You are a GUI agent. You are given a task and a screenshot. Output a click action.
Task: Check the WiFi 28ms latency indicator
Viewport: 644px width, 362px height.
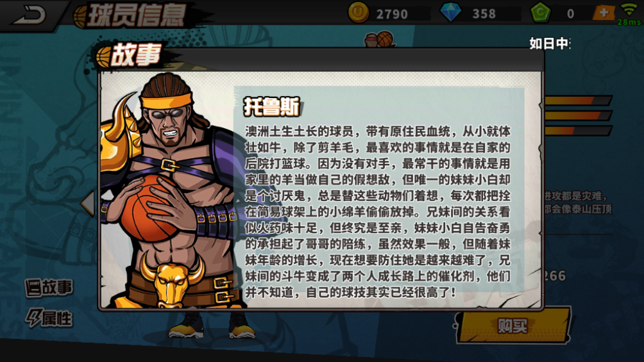coord(629,14)
